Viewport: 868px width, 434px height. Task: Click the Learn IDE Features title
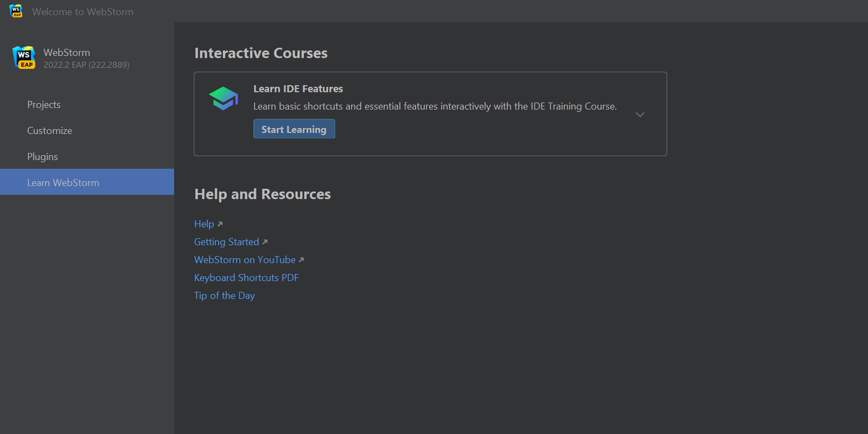click(298, 89)
